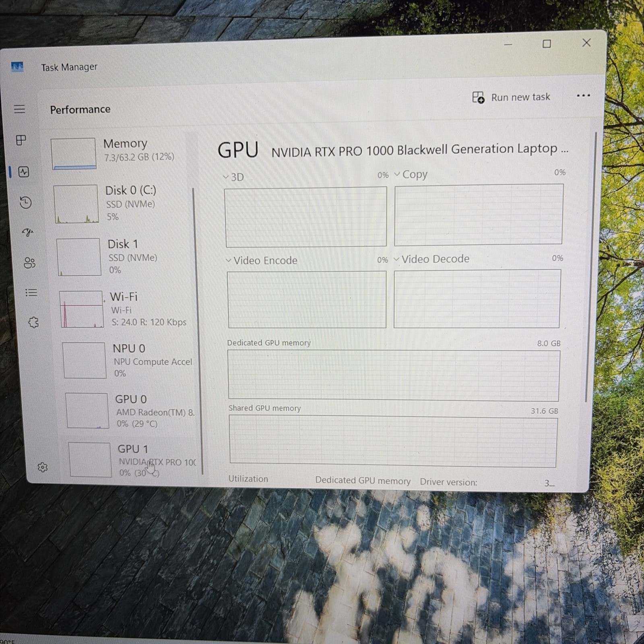
Task: Open the App history page icon
Action: point(25,202)
